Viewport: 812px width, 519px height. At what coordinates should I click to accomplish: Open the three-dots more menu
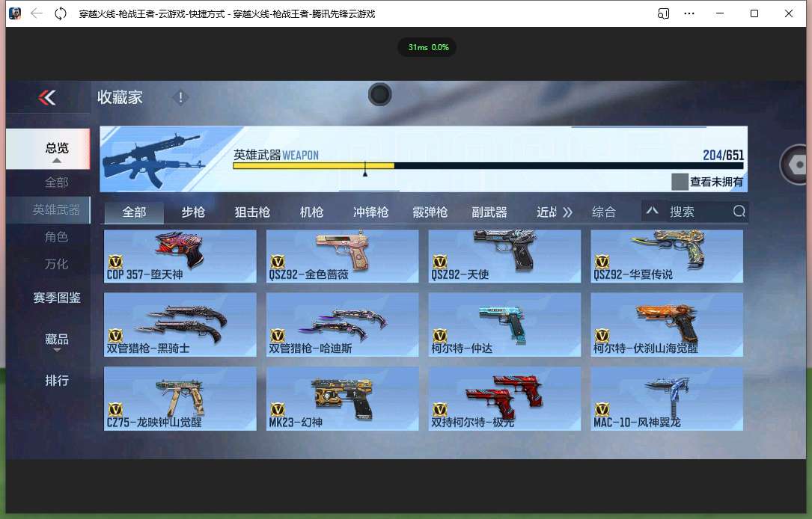[689, 13]
